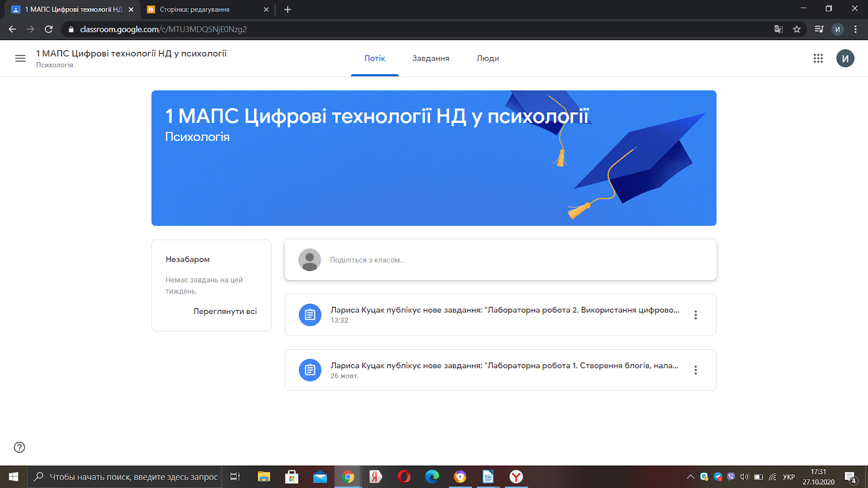Open Лабораторна робота 1 assignment post
Screen dimensions: 868x488
tap(501, 370)
